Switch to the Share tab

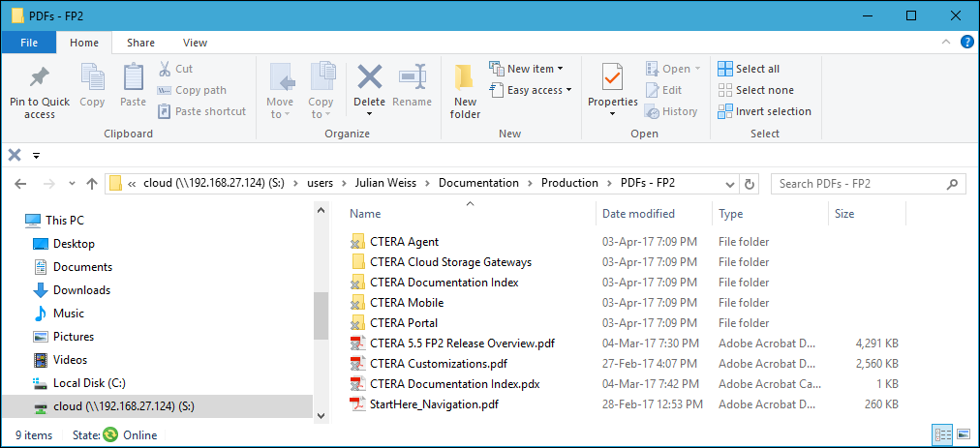click(140, 43)
